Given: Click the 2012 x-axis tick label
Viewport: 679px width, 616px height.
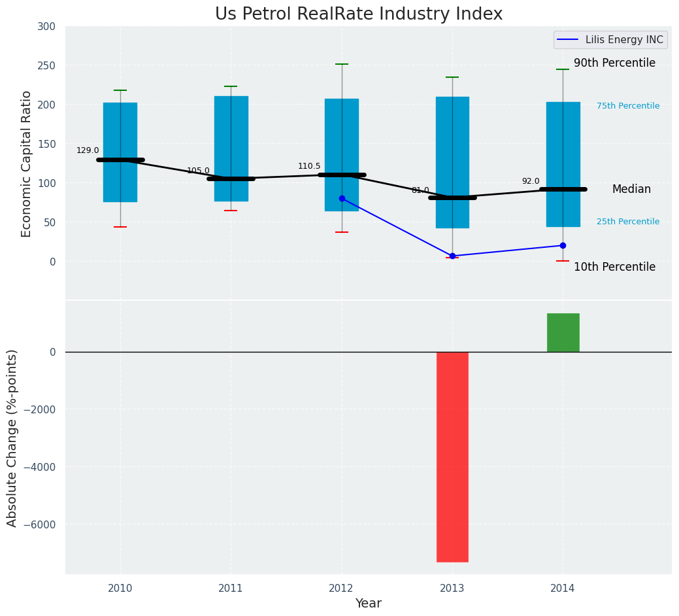Looking at the screenshot, I should point(342,589).
